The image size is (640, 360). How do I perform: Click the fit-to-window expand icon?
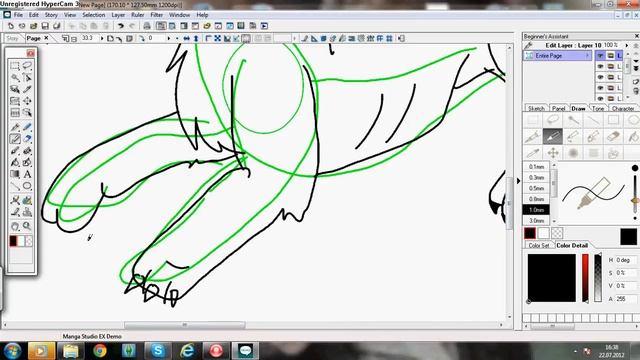[218, 38]
